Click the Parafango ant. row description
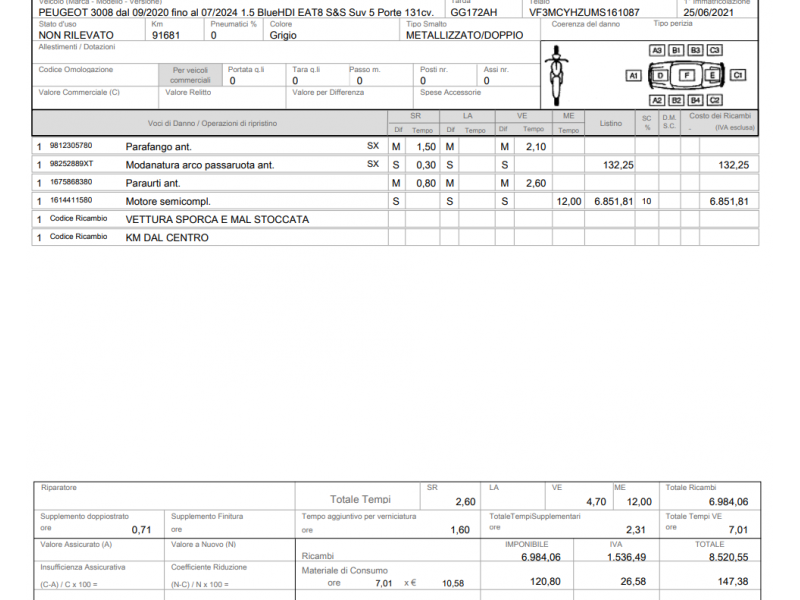 pos(159,147)
